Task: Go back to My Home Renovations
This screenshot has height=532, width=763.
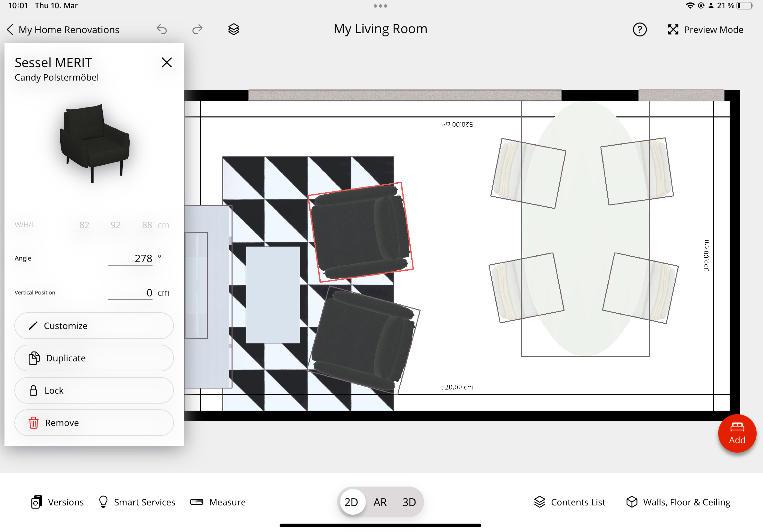Action: pos(63,30)
